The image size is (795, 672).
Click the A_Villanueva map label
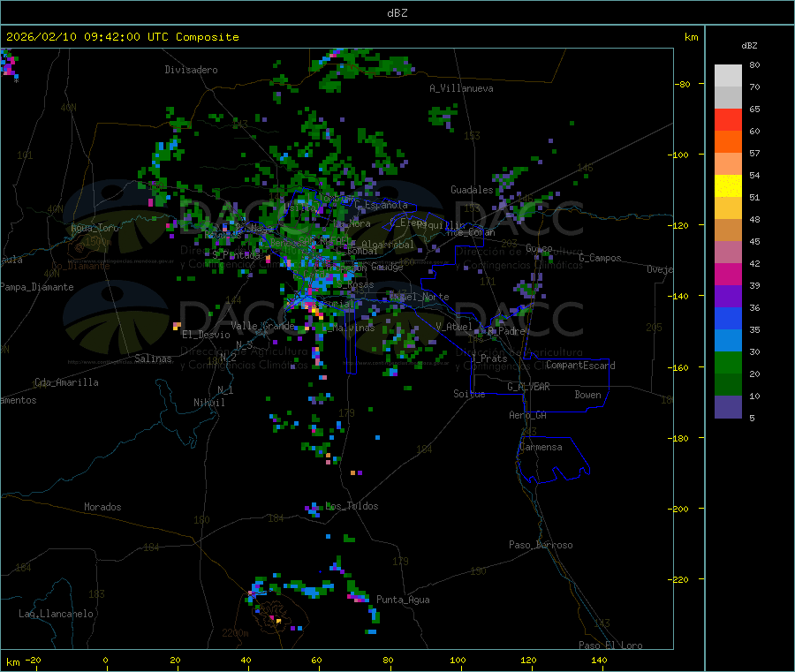(x=461, y=88)
